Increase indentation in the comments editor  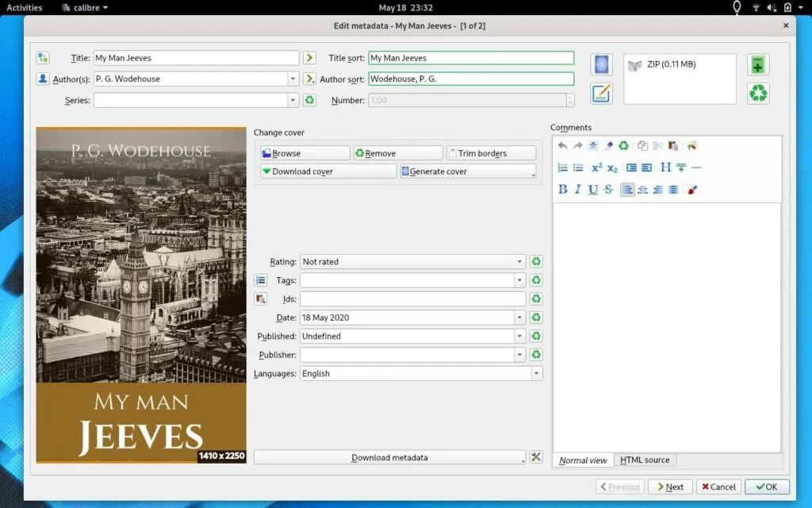631,167
